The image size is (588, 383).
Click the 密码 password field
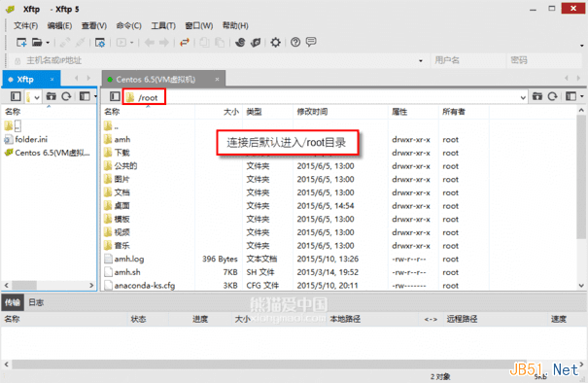click(543, 60)
